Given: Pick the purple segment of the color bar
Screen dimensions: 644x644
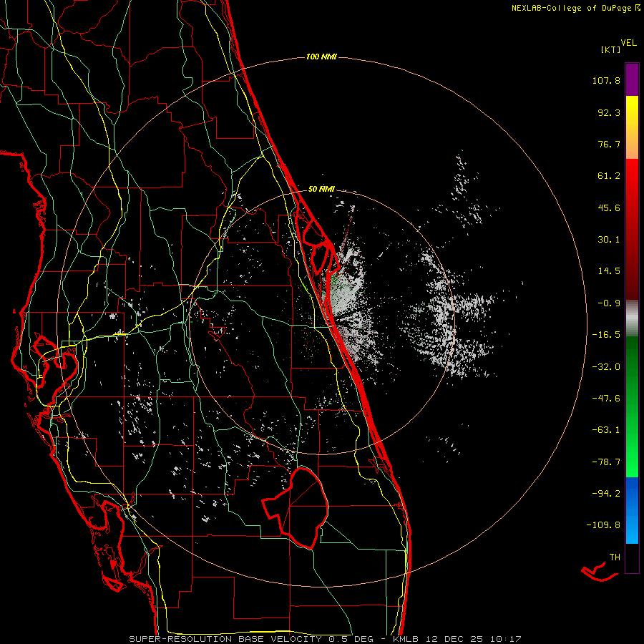Looking at the screenshot, I should click(632, 79).
